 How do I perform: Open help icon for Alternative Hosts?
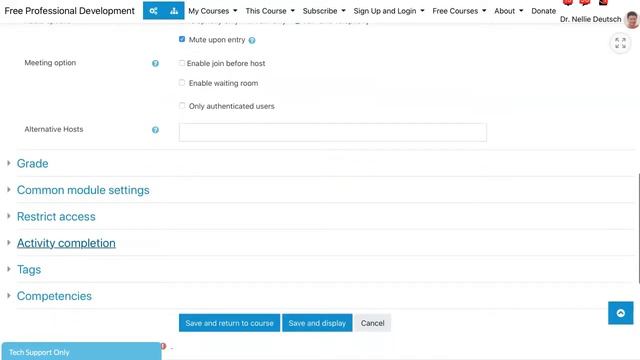(155, 130)
